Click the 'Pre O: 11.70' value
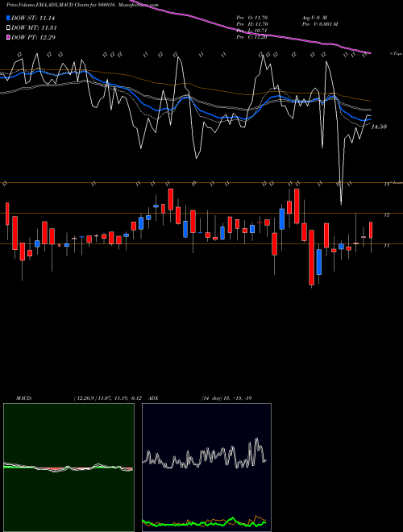Image resolution: width=403 pixels, height=532 pixels. coord(252,17)
